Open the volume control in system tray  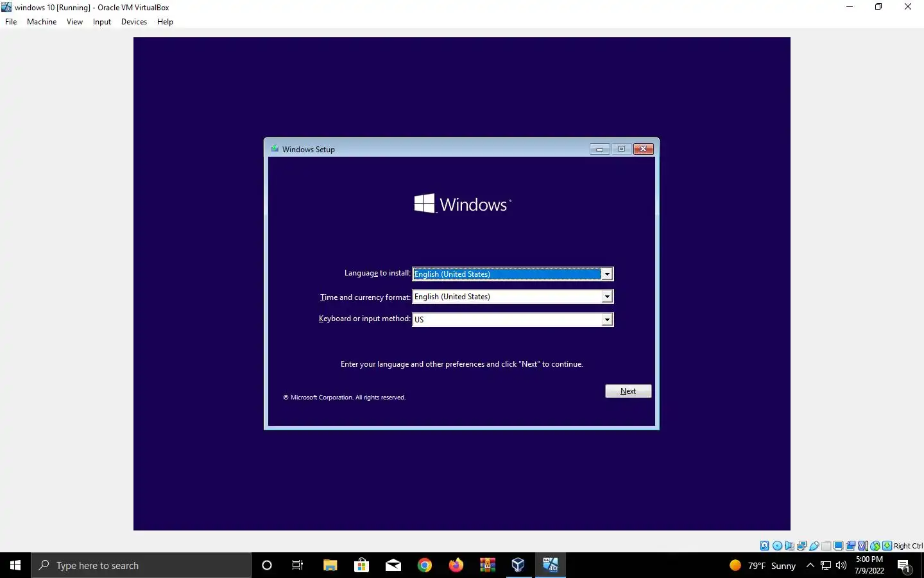pyautogui.click(x=841, y=565)
